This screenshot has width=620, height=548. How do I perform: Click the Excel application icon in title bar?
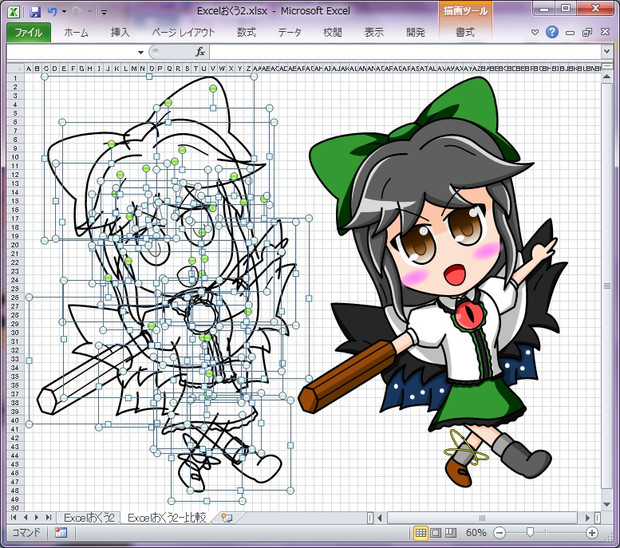coord(14,11)
